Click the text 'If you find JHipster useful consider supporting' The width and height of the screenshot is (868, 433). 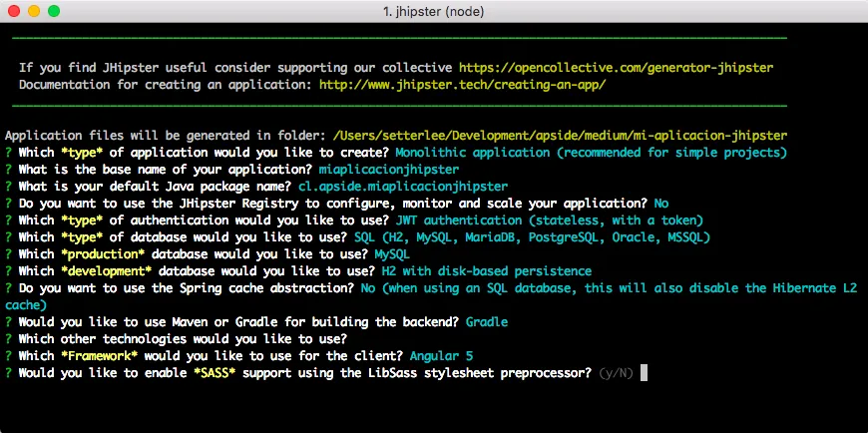click(x=184, y=68)
